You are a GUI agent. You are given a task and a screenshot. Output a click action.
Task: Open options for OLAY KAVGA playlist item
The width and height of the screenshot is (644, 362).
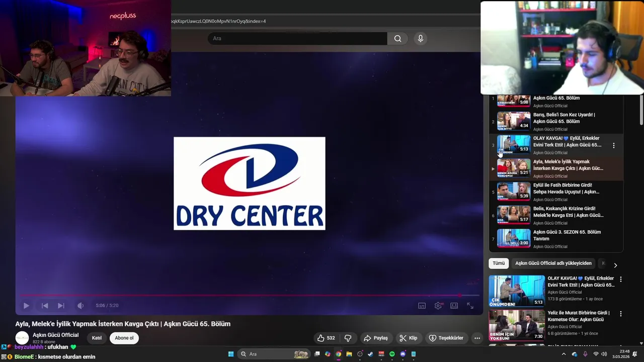pyautogui.click(x=613, y=145)
